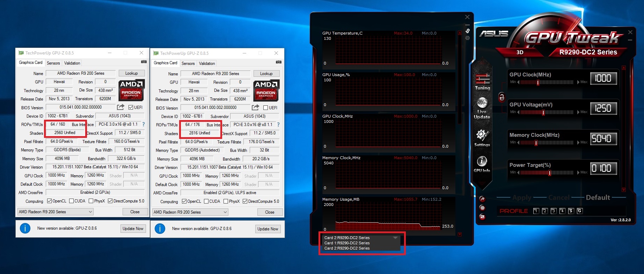Increase Power Target with Max arrow
Image resolution: width=644 pixels, height=274 pixels.
coord(578,173)
